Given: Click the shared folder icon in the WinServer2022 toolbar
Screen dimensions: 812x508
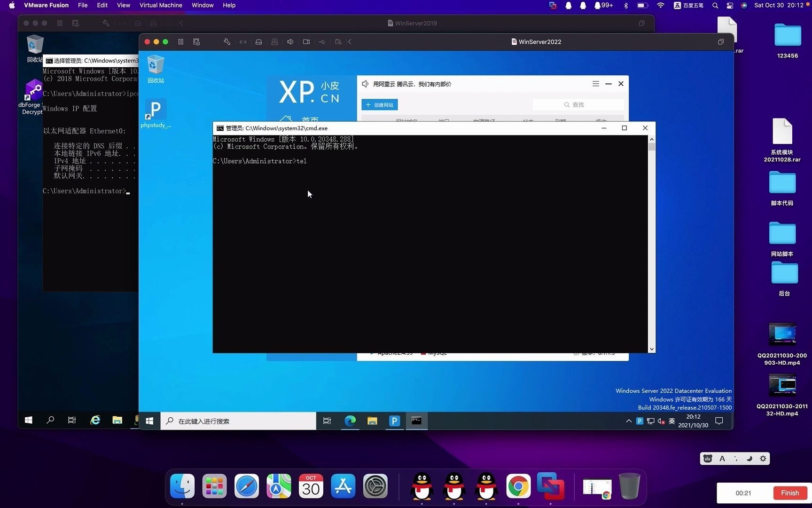Looking at the screenshot, I should click(338, 42).
